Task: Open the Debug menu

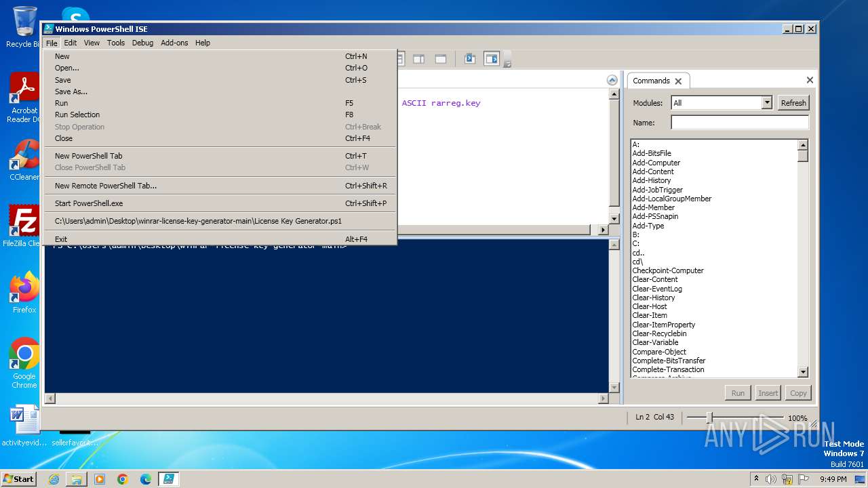Action: pyautogui.click(x=142, y=43)
